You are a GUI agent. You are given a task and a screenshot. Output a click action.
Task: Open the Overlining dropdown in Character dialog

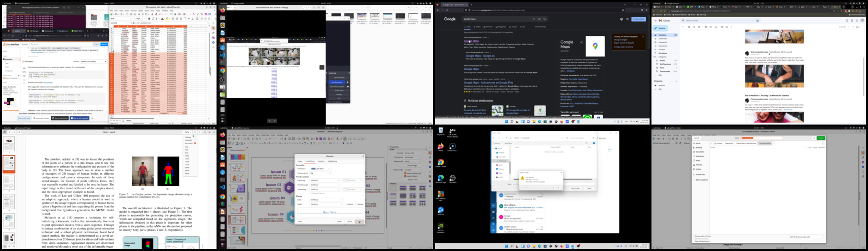(325, 180)
